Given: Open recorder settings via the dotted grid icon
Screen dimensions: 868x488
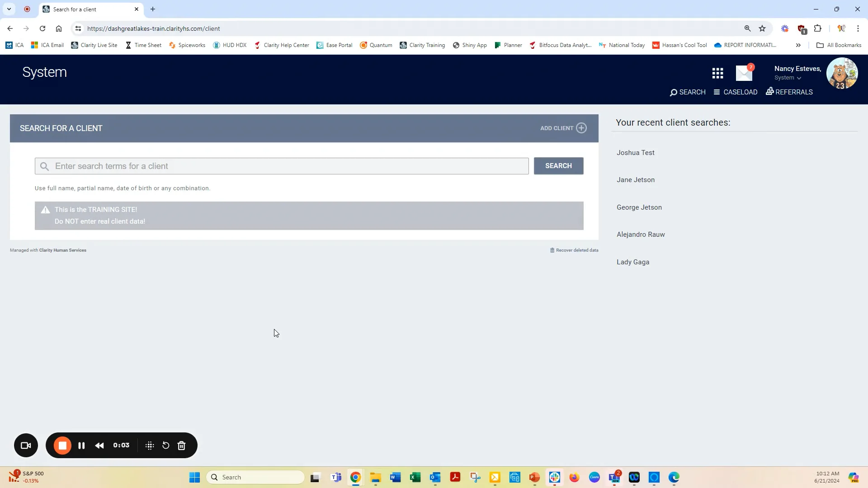Looking at the screenshot, I should pos(149,446).
